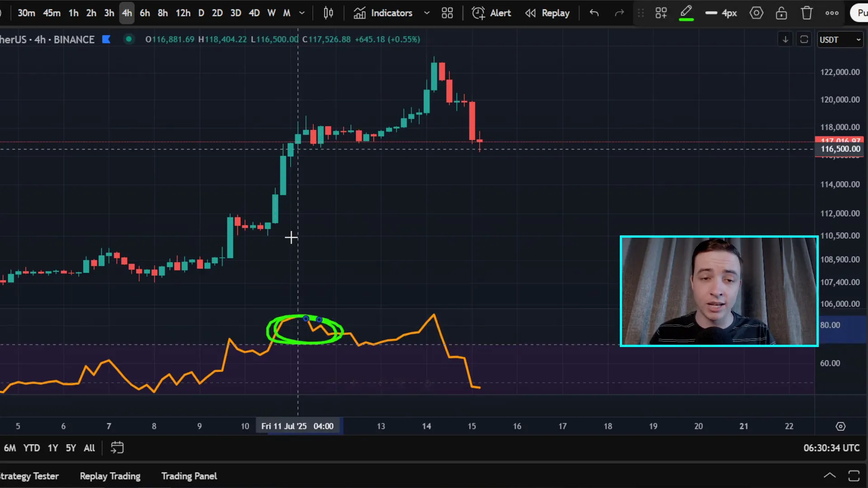Grab the drawing toolbar drag handle
Screen dimensions: 868x488
point(641,13)
